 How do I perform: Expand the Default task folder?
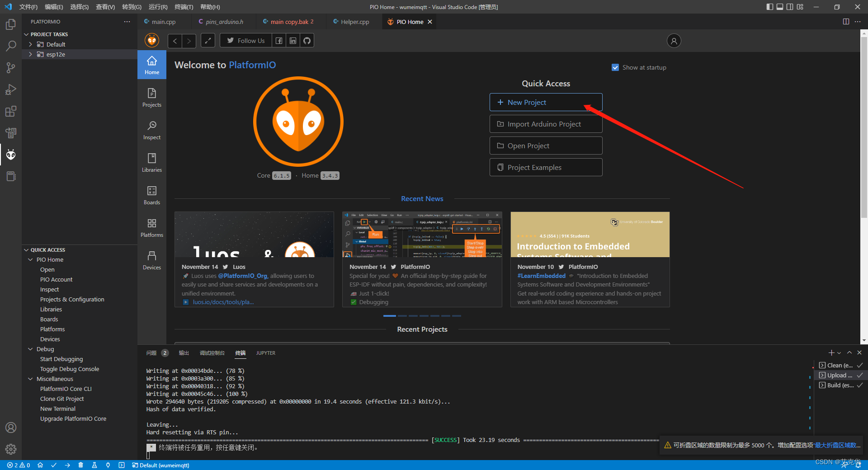(x=30, y=44)
